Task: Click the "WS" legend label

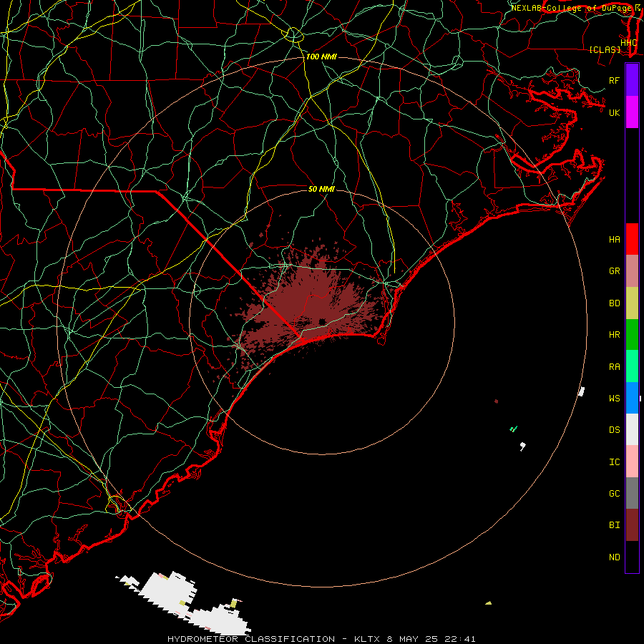Action: point(614,398)
